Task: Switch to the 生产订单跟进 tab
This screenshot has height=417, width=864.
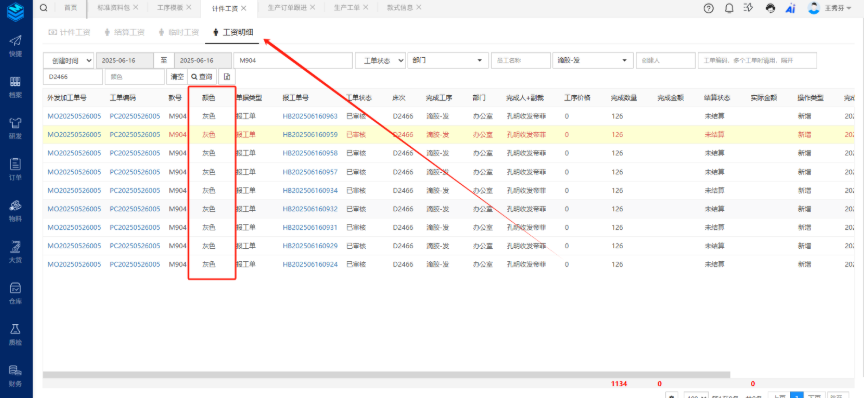Action: pyautogui.click(x=288, y=7)
